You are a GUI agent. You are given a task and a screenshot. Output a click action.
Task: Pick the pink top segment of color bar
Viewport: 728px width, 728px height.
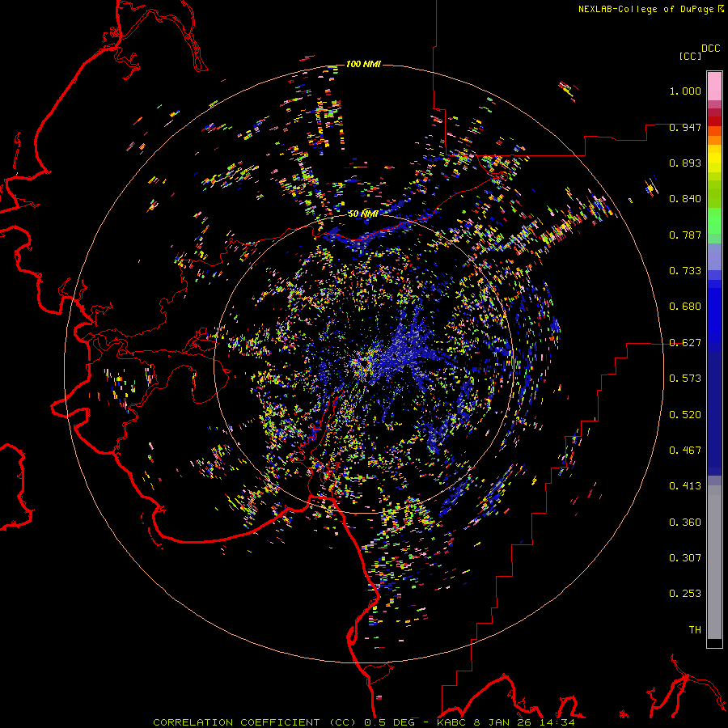pyautogui.click(x=714, y=86)
